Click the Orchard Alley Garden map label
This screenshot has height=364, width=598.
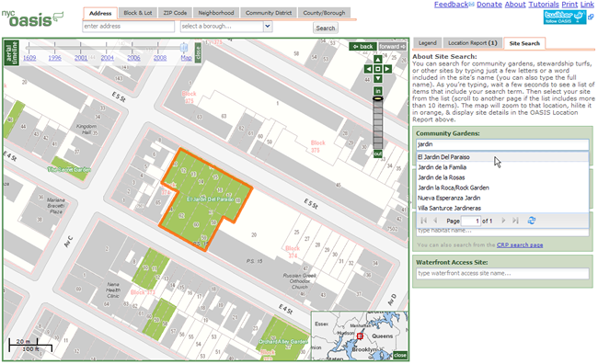click(x=283, y=342)
